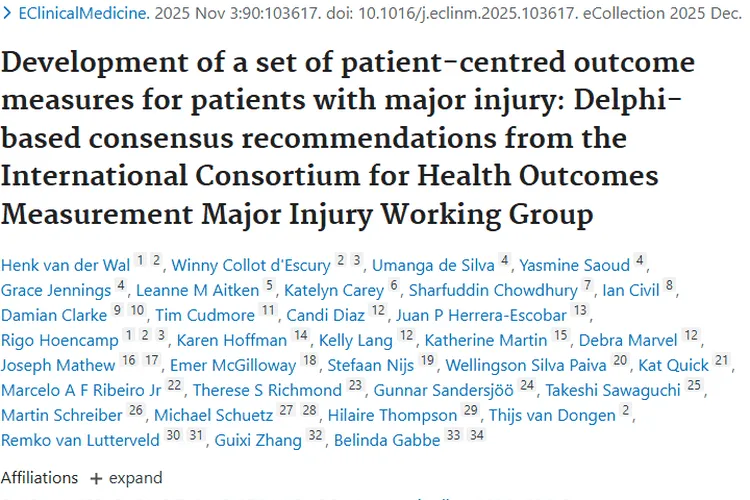Select author Yasmine Saoud
The width and height of the screenshot is (750, 500).
point(575,265)
